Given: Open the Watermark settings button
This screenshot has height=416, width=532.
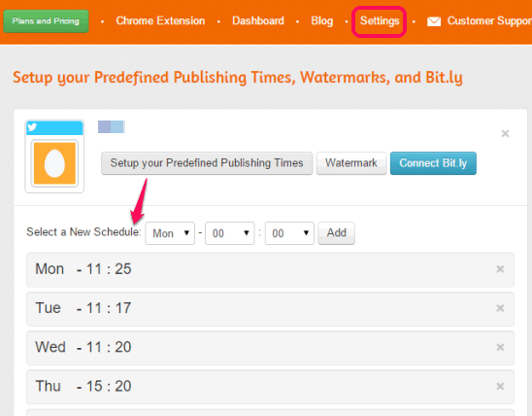Looking at the screenshot, I should click(351, 163).
